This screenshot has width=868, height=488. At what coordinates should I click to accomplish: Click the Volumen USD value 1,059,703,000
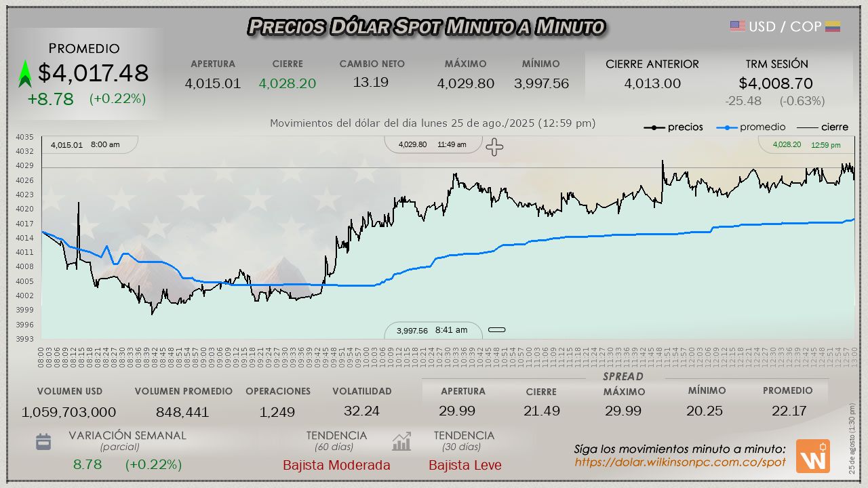(69, 412)
